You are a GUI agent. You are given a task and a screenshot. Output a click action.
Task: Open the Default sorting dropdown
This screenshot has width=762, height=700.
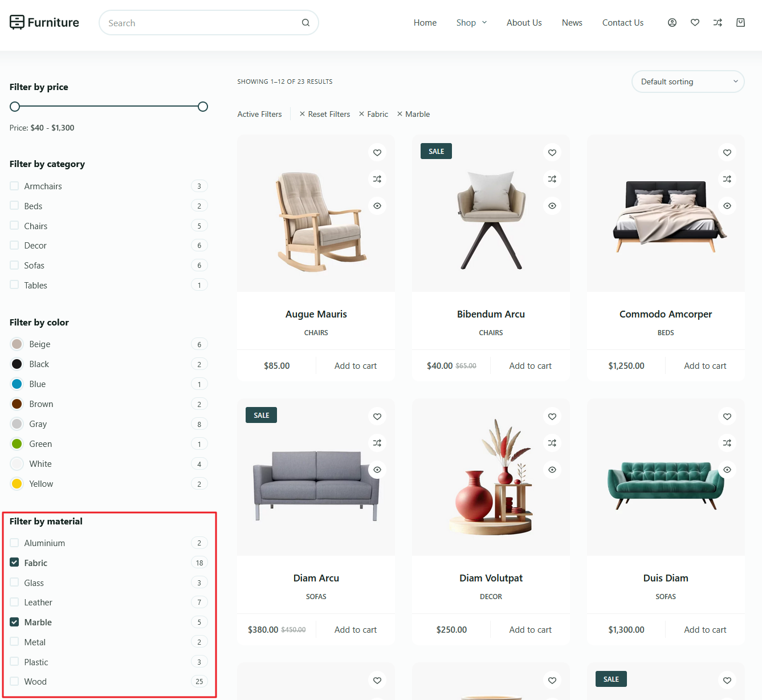(687, 82)
